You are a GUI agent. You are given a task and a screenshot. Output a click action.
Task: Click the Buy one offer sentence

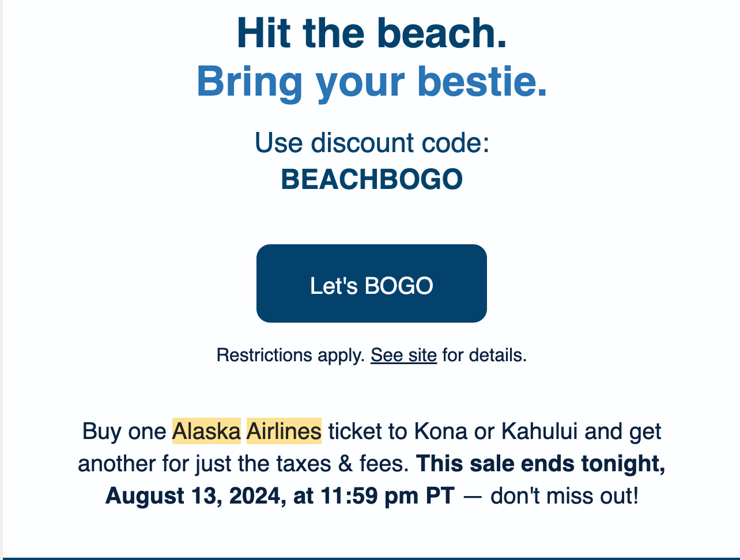click(124, 430)
